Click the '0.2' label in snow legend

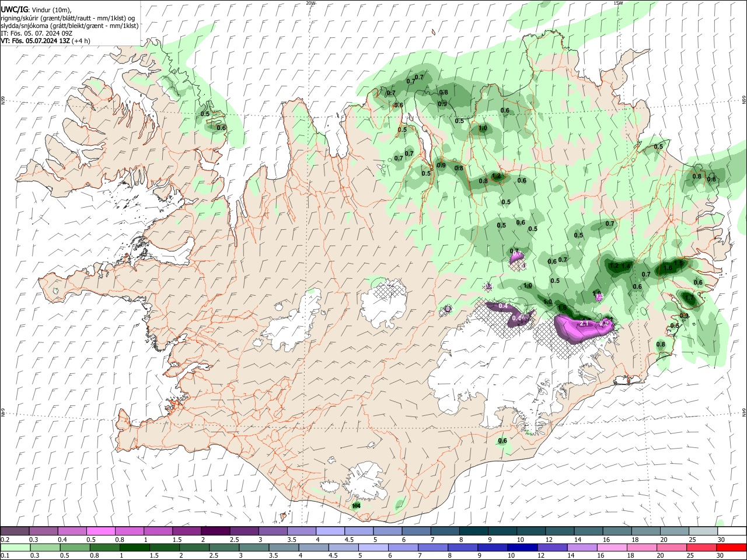5,540
